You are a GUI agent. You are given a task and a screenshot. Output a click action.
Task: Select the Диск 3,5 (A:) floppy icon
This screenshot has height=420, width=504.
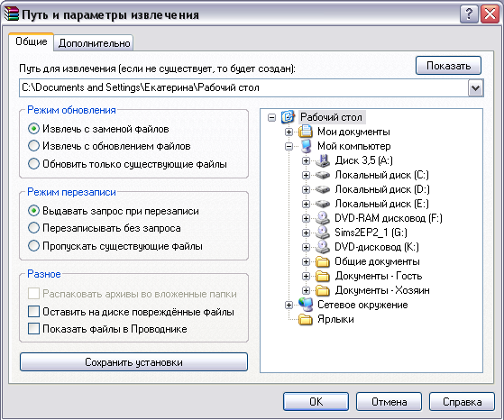pyautogui.click(x=323, y=160)
